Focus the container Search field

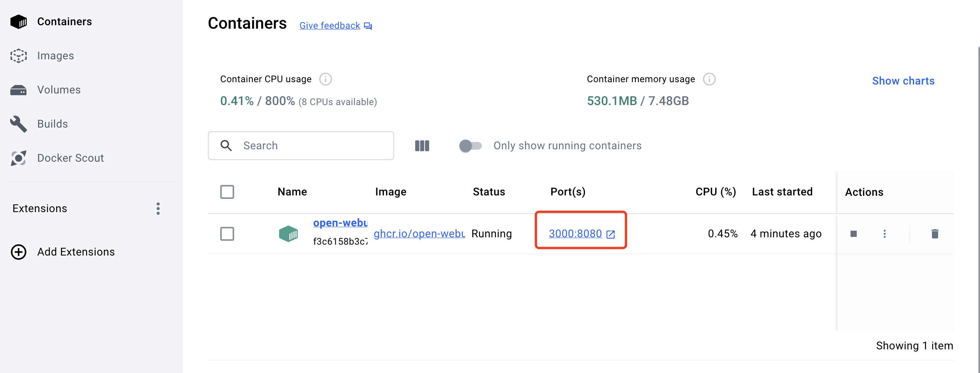point(301,145)
